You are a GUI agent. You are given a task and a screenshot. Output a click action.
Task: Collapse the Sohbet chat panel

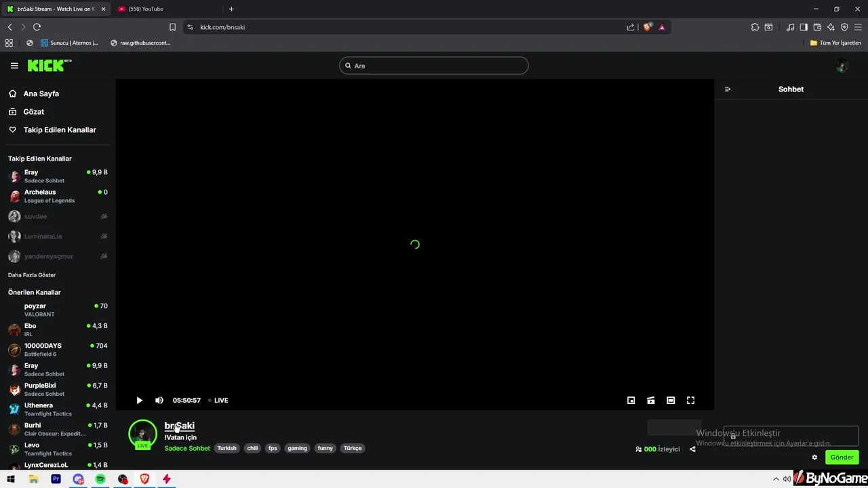point(728,89)
